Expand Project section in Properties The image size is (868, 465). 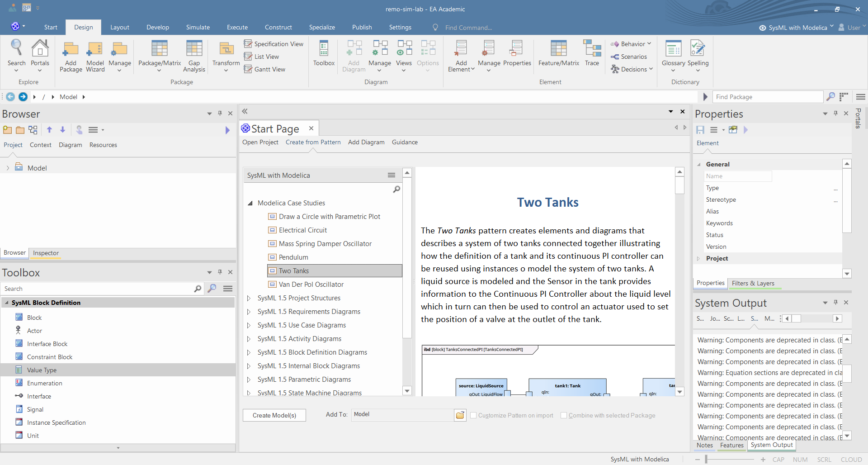tap(698, 259)
